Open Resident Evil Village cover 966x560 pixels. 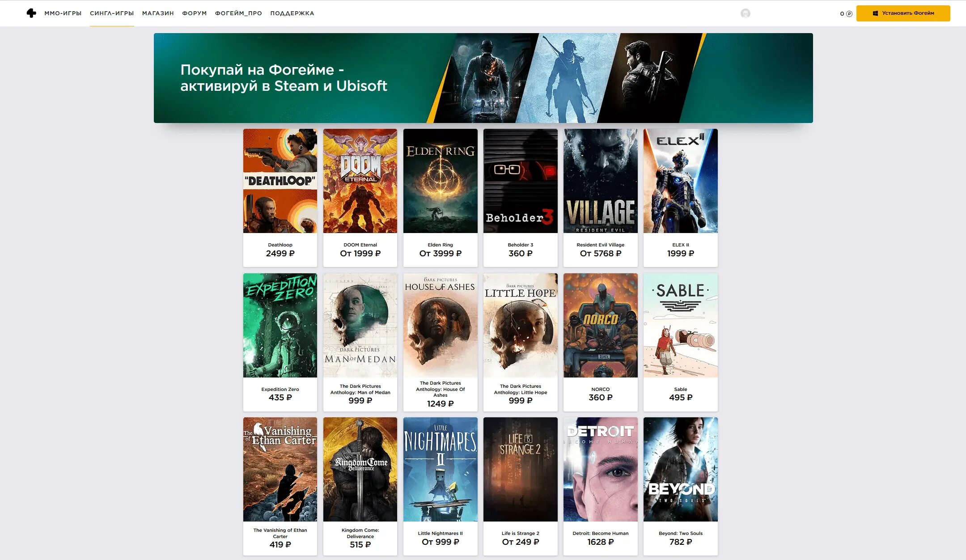tap(600, 181)
